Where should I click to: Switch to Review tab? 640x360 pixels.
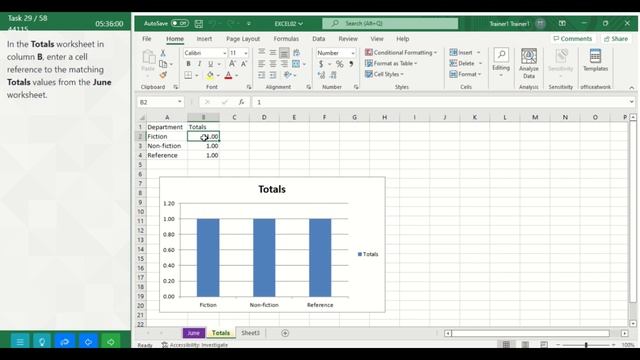coord(348,39)
